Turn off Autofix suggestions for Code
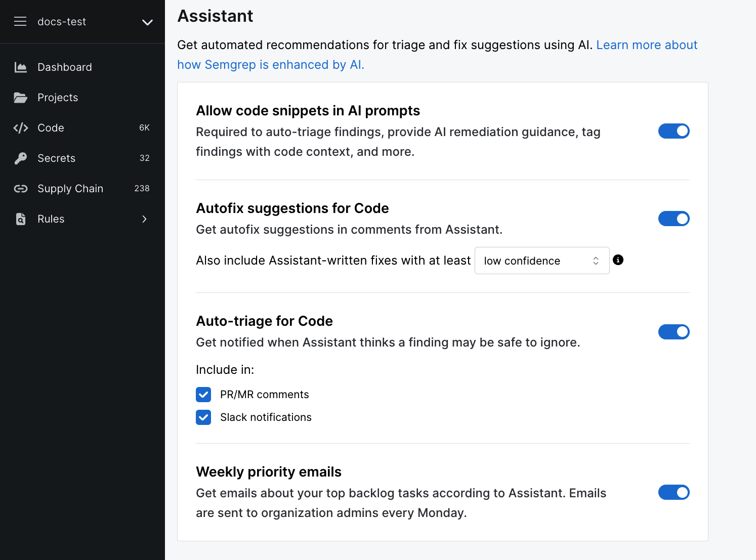This screenshot has height=560, width=756. [674, 219]
